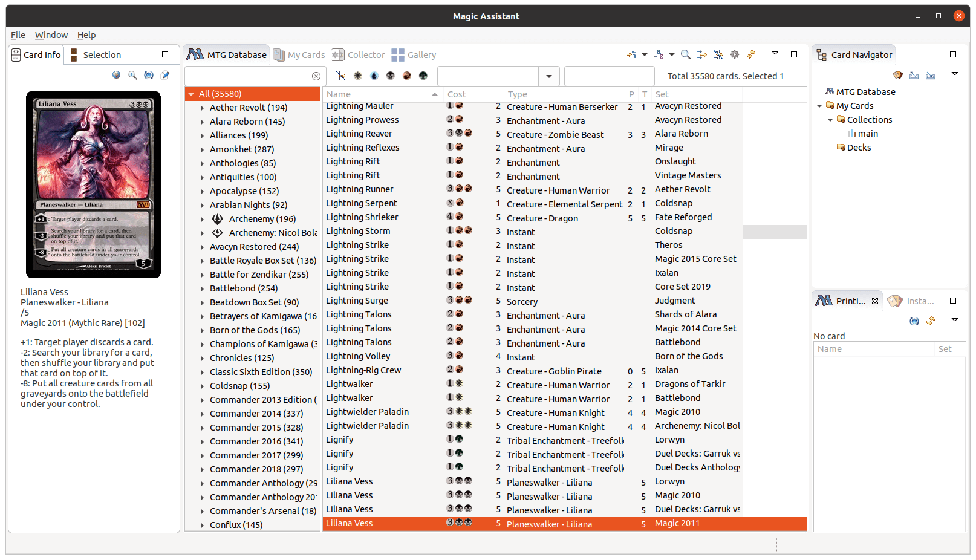Toggle the blue mana color filter
The width and height of the screenshot is (976, 560).
(374, 76)
